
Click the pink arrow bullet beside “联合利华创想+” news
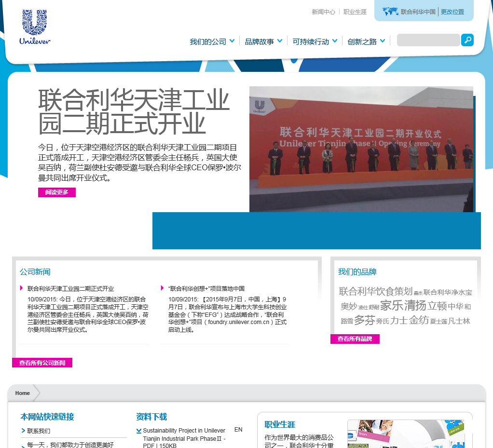162,288
